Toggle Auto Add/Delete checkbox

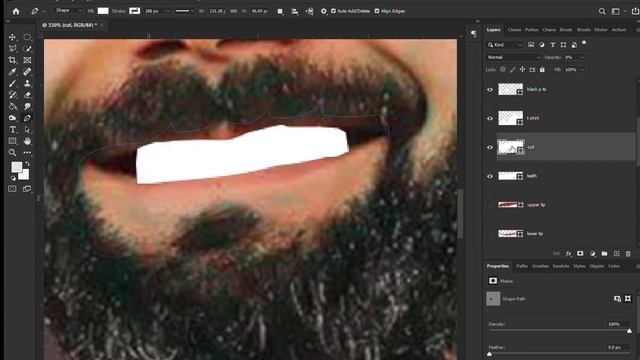point(333,11)
